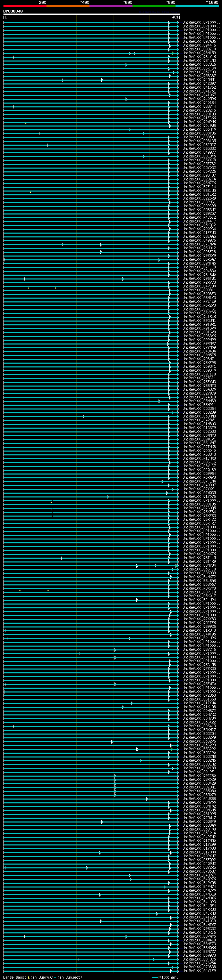Screen dimensions: 222x980
Task: Click the green ~80% identity legend segment
Action: (154, 6)
